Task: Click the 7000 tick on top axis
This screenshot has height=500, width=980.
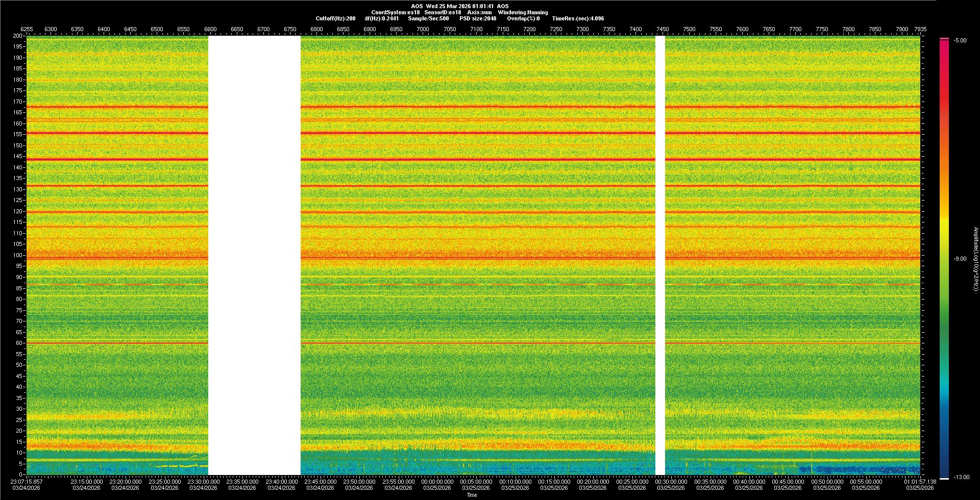Action: [x=423, y=29]
